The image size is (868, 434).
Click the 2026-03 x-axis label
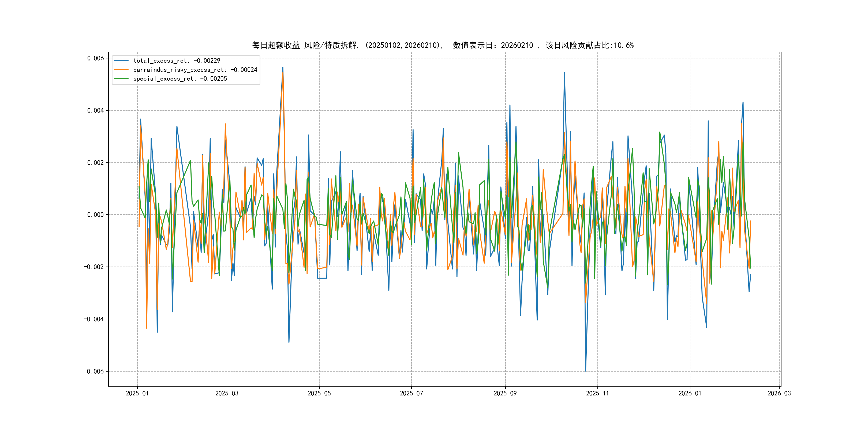779,393
